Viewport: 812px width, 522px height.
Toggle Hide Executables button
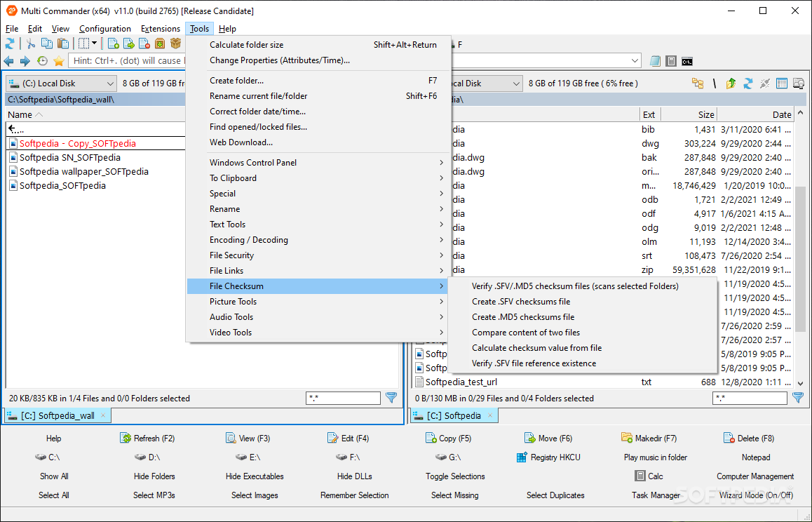255,476
